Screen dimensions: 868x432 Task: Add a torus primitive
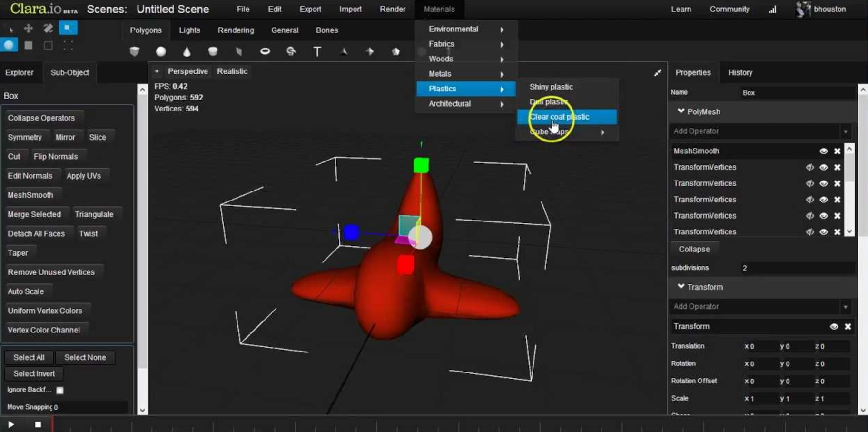[265, 51]
